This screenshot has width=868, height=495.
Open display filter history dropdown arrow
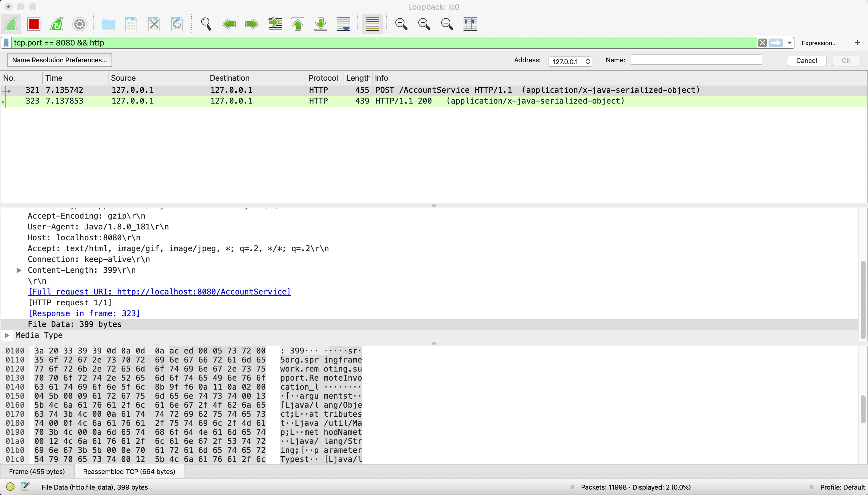pos(789,43)
